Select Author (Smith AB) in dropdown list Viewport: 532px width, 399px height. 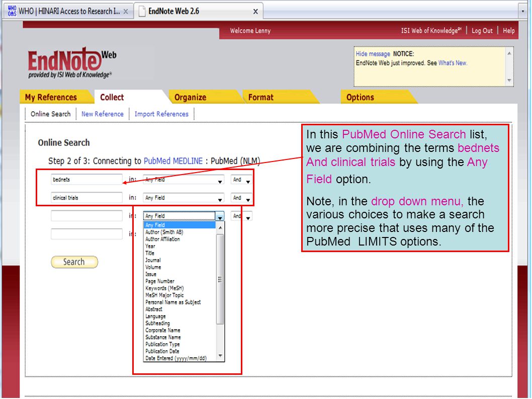click(x=180, y=232)
